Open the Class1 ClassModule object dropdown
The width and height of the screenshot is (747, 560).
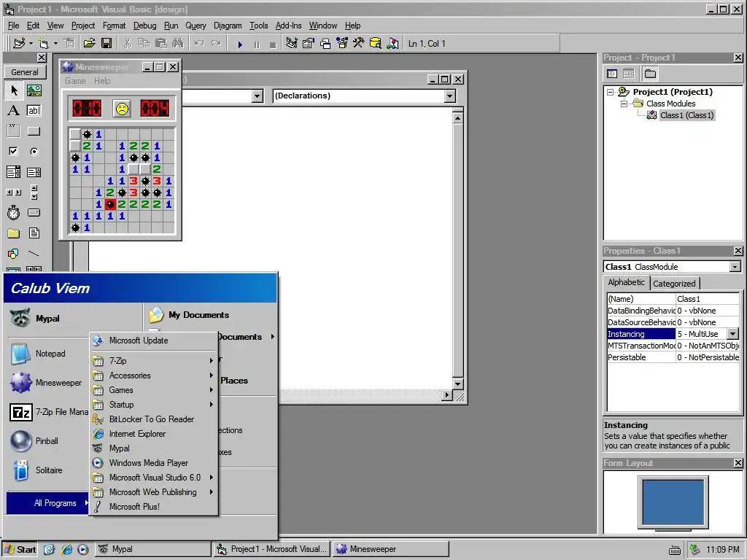pyautogui.click(x=735, y=267)
